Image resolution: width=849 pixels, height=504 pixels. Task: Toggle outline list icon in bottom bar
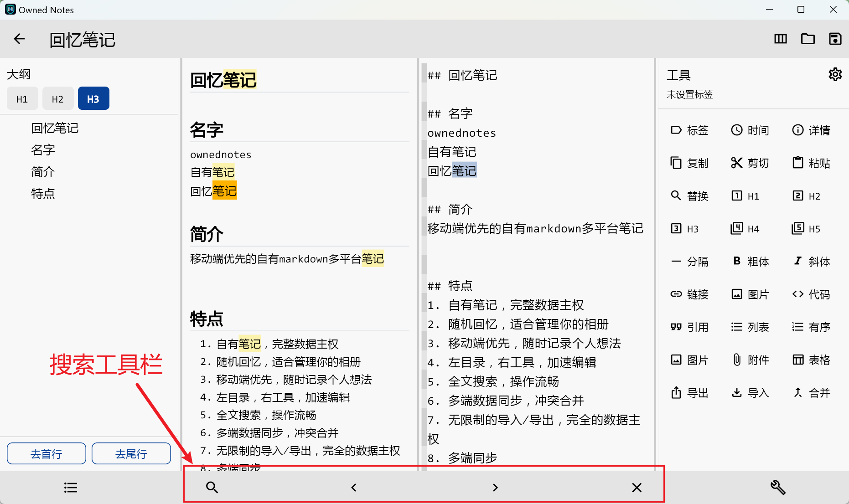(x=71, y=488)
